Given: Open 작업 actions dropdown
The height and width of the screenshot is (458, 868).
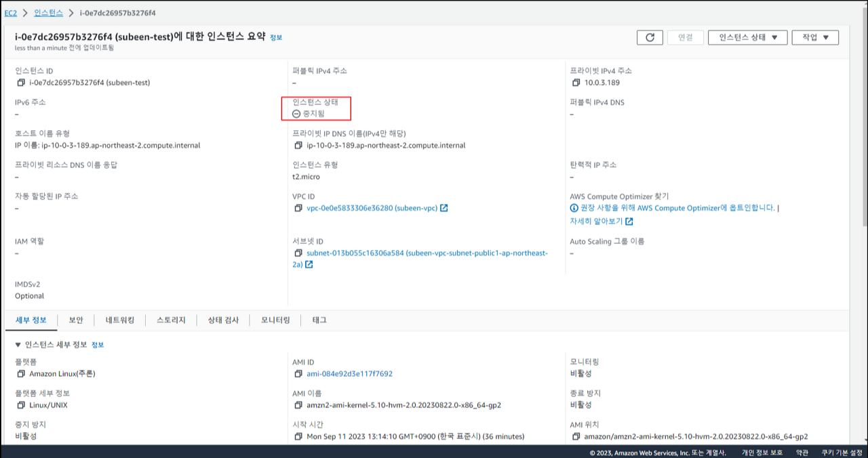Looking at the screenshot, I should [815, 37].
